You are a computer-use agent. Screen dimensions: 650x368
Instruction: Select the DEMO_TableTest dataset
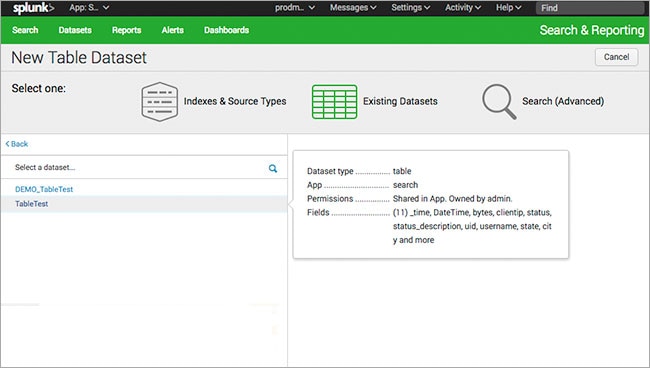click(x=44, y=189)
